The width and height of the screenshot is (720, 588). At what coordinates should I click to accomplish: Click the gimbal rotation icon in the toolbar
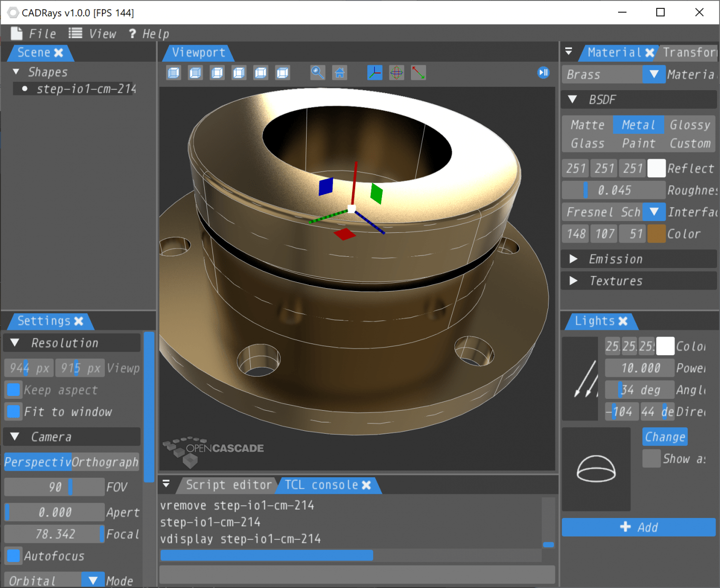[x=396, y=73]
